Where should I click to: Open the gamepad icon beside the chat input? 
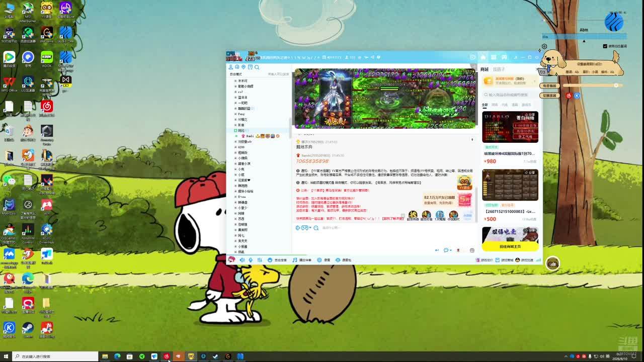[x=304, y=228]
